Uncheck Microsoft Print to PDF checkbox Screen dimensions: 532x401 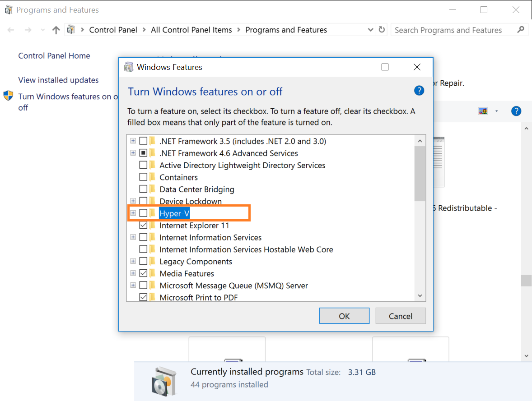pyautogui.click(x=143, y=297)
